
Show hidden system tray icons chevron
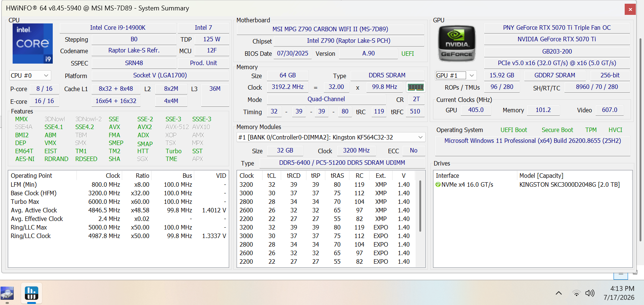pyautogui.click(x=559, y=293)
